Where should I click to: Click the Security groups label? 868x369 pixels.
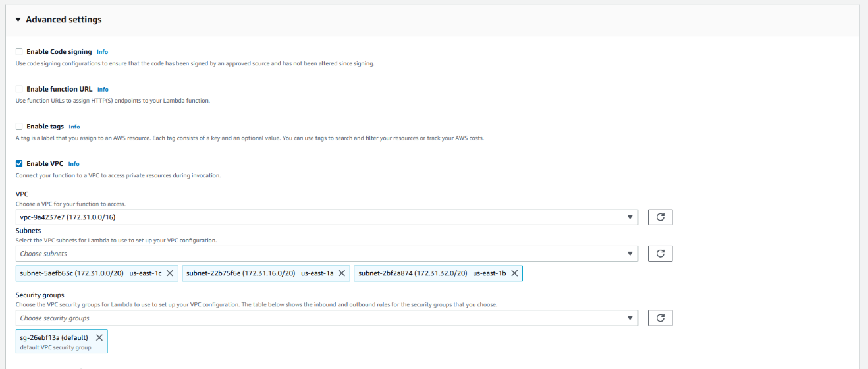(40, 295)
